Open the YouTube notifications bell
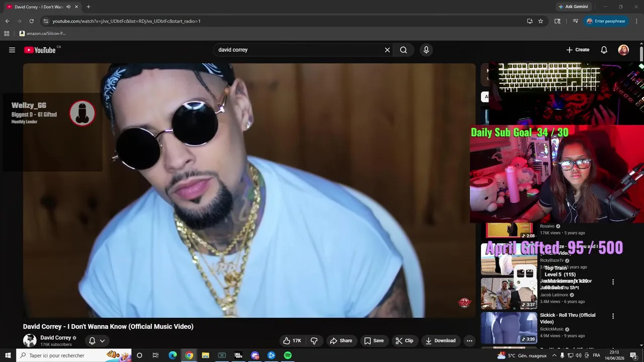The height and width of the screenshot is (362, 644). point(604,50)
